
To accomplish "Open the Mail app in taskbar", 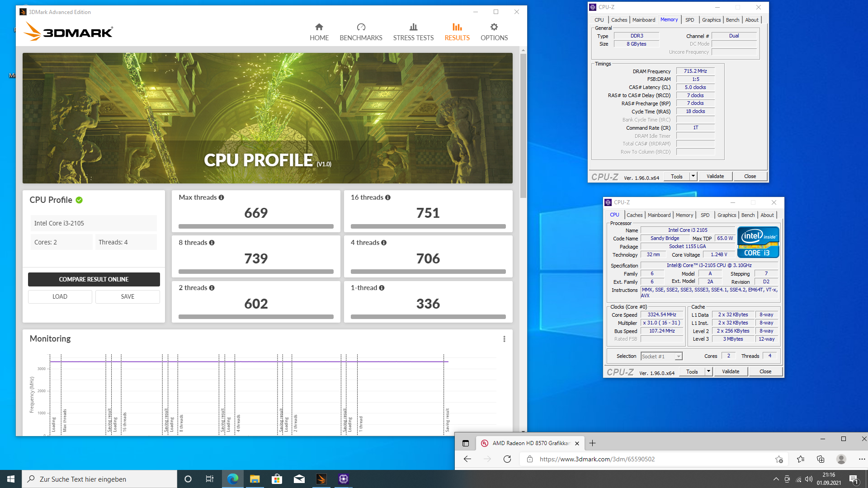I will [299, 479].
